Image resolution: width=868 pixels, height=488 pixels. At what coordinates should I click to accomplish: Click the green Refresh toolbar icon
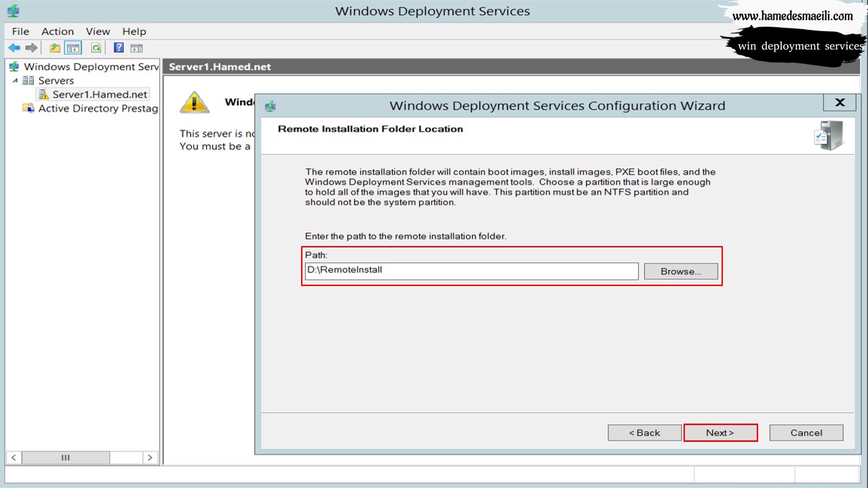96,48
